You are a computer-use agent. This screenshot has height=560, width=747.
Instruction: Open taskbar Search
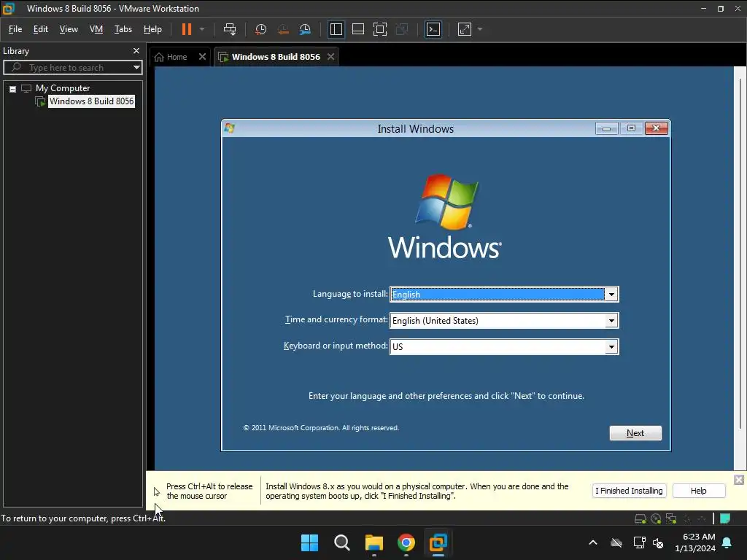coord(342,542)
